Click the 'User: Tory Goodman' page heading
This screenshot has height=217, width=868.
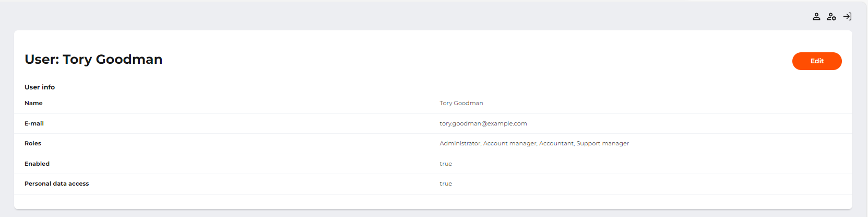click(93, 60)
